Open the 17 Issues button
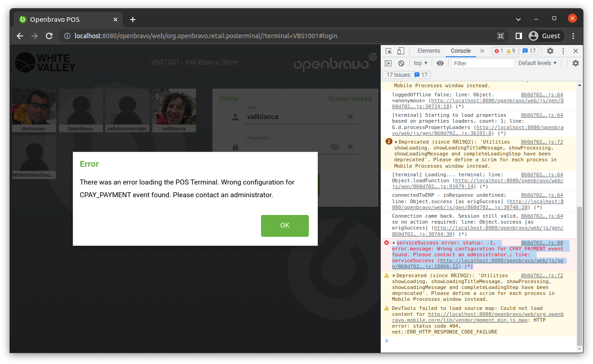Screen dimensions: 593x364 407,75
